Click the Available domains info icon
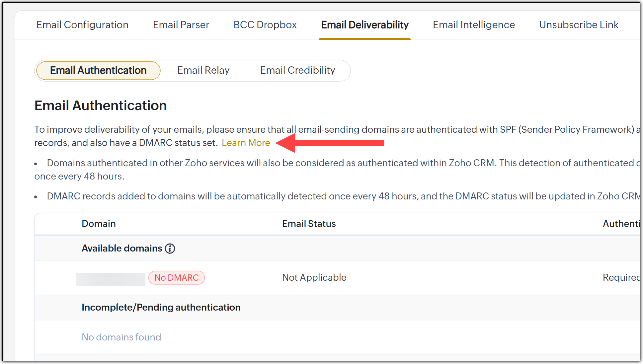The width and height of the screenshot is (643, 364). (x=170, y=249)
